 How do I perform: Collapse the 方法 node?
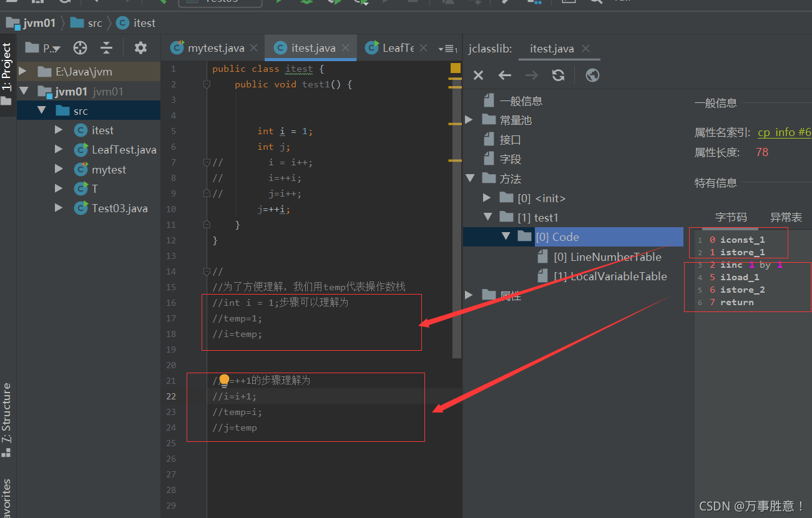pyautogui.click(x=470, y=178)
